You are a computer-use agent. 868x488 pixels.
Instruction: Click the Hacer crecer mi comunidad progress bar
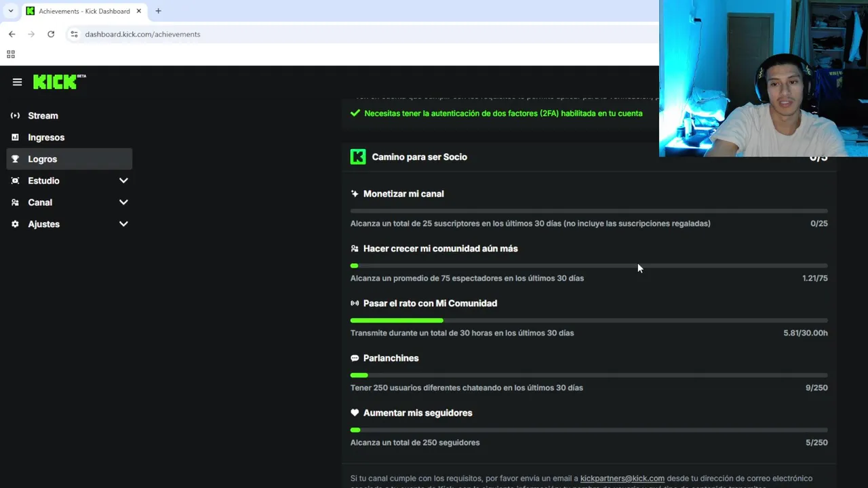[589, 266]
